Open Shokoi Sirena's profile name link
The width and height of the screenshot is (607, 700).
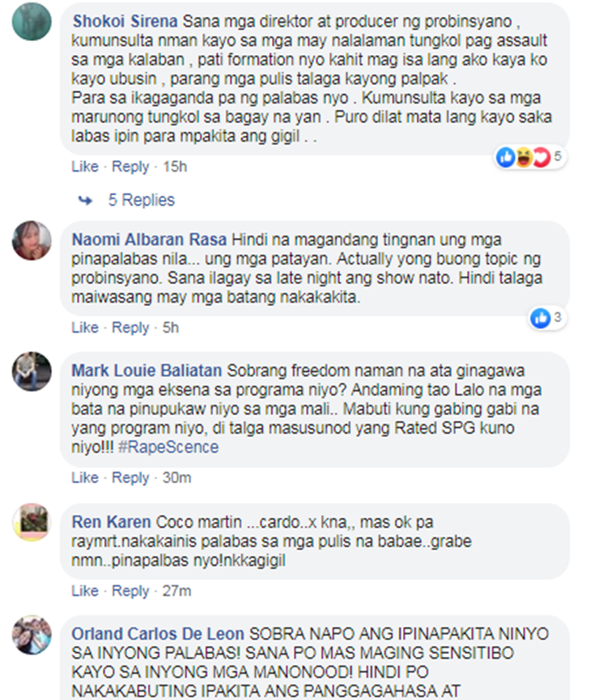125,21
